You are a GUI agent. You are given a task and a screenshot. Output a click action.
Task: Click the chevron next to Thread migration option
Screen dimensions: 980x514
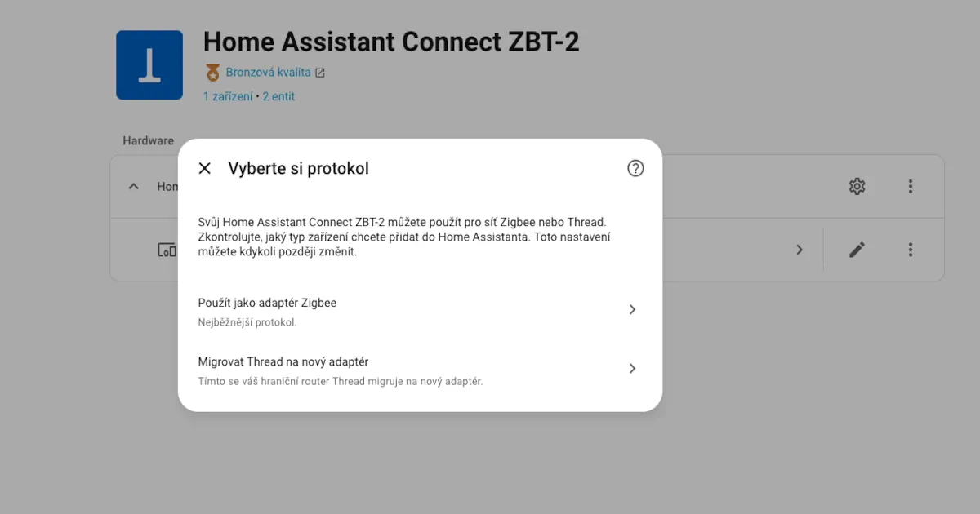[x=632, y=369]
